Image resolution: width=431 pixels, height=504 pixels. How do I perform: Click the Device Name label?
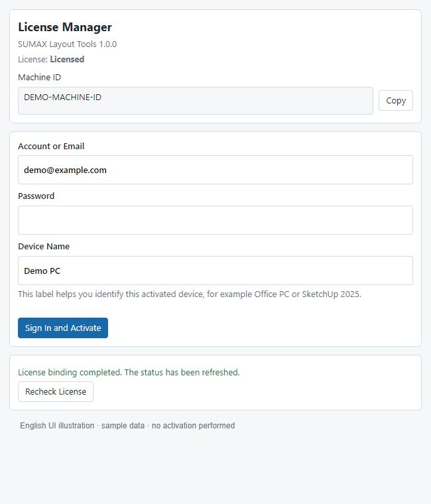point(44,247)
